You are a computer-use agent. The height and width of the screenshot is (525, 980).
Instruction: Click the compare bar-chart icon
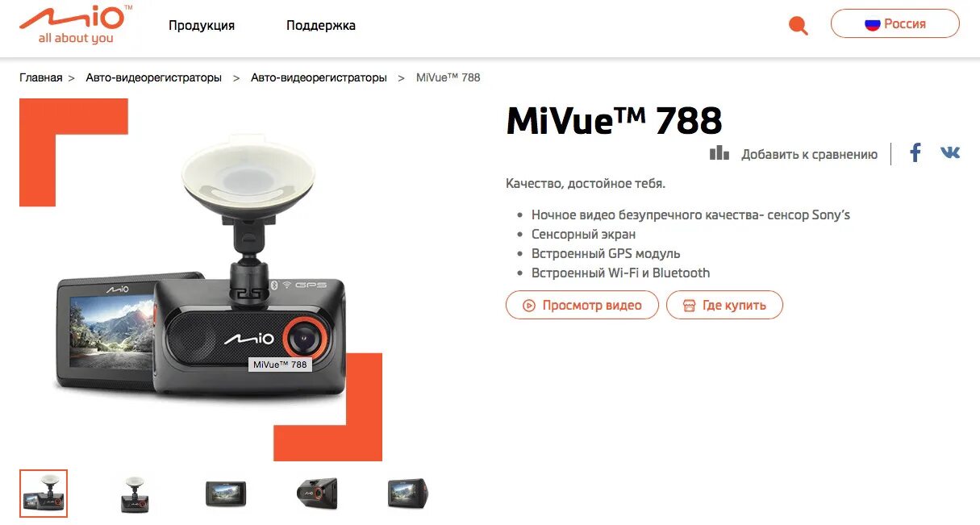[x=719, y=153]
